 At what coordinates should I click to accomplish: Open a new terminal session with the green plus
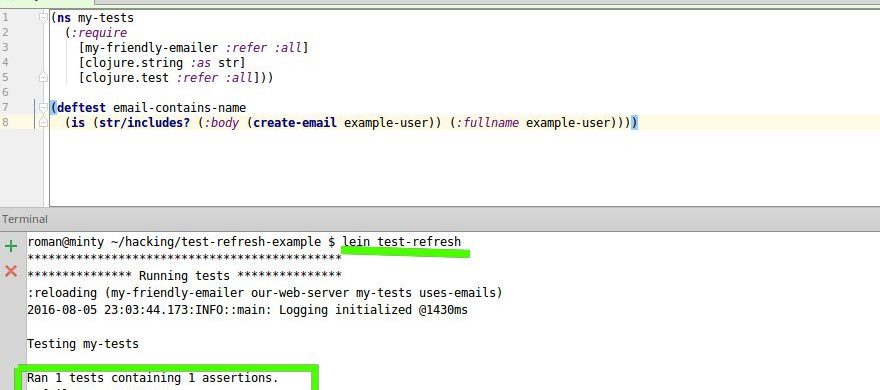pos(11,246)
